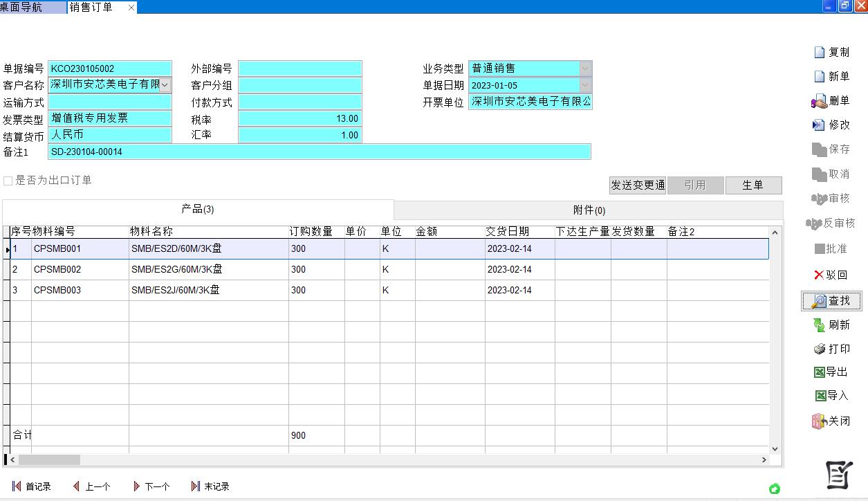Refresh the data with 刷新
868x501 pixels.
pyautogui.click(x=831, y=325)
